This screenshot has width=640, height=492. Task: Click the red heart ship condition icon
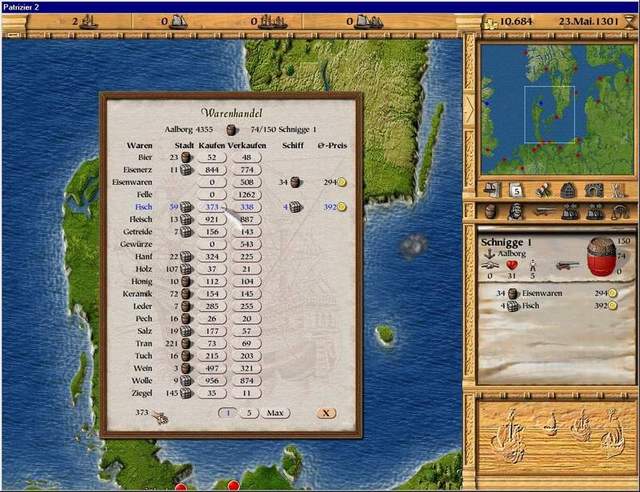512,265
